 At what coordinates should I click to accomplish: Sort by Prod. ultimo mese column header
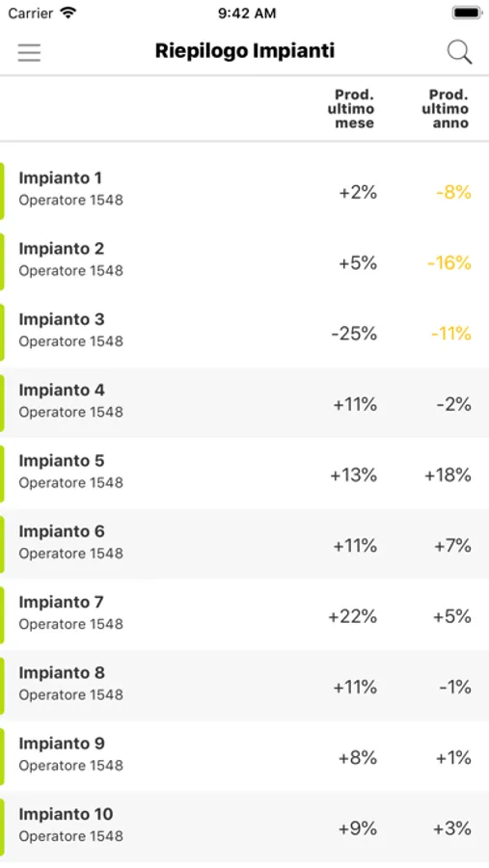351,108
